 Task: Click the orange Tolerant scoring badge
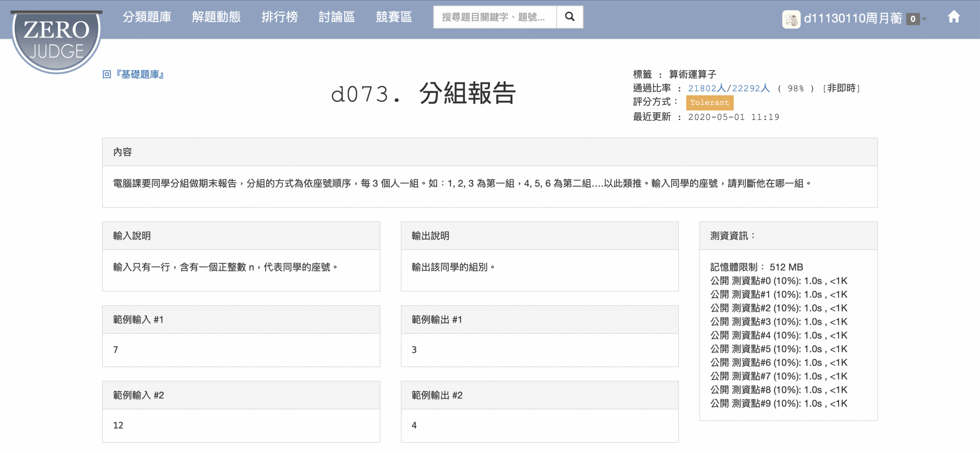pyautogui.click(x=710, y=103)
